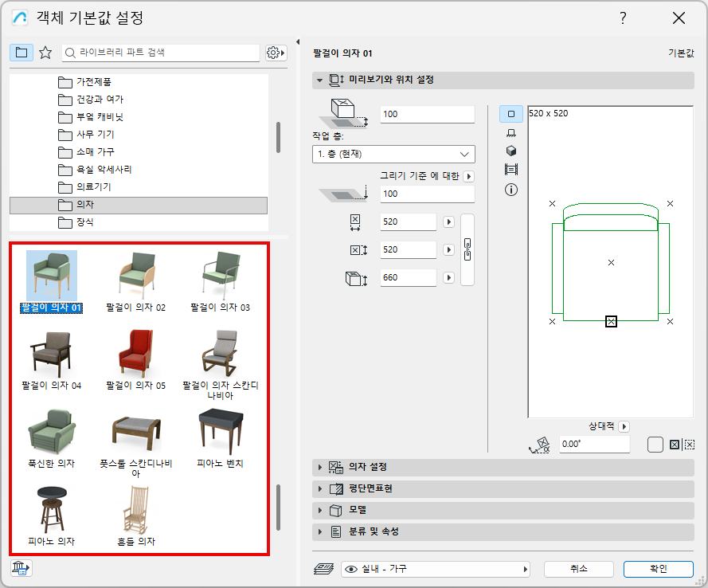Show the 3D cube preview
708x588 pixels.
[511, 151]
